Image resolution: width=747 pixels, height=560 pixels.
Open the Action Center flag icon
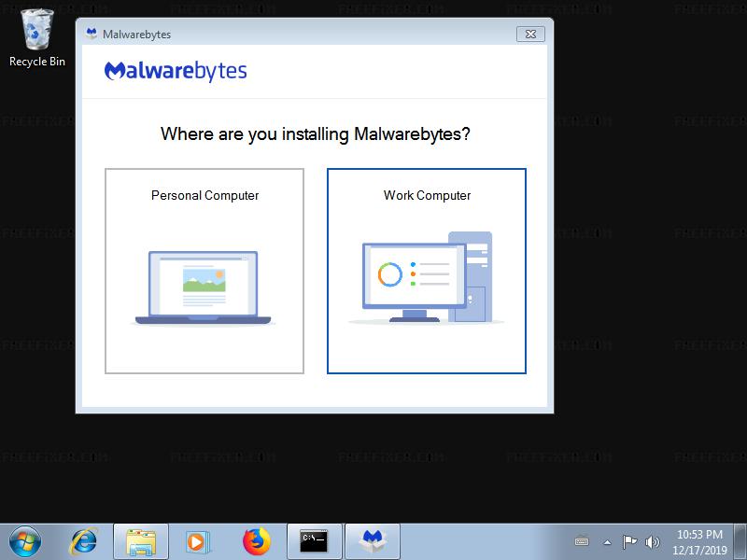point(629,542)
